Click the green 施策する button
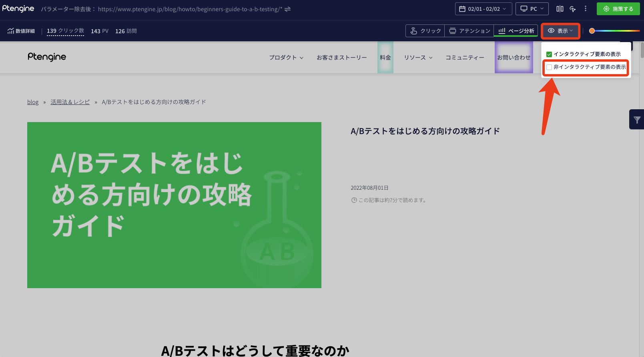 618,9
